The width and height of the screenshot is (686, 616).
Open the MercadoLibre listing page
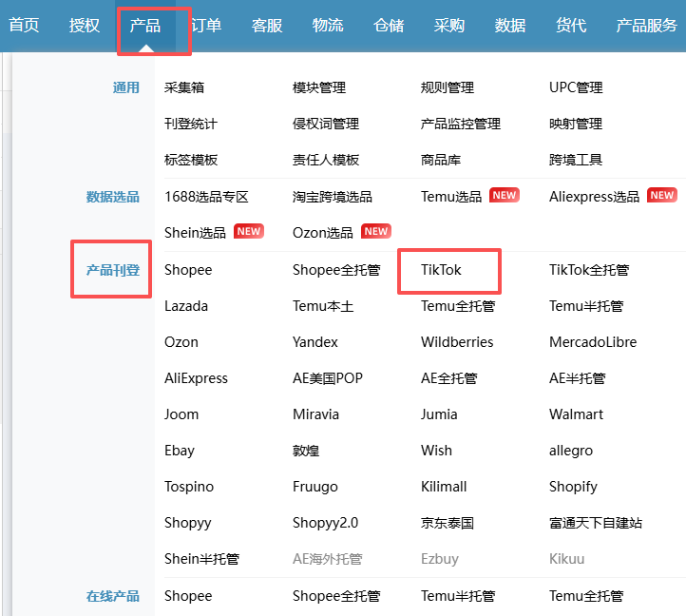(x=593, y=342)
